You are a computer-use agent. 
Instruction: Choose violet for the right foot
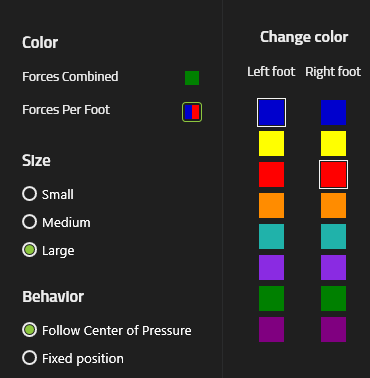click(x=333, y=267)
